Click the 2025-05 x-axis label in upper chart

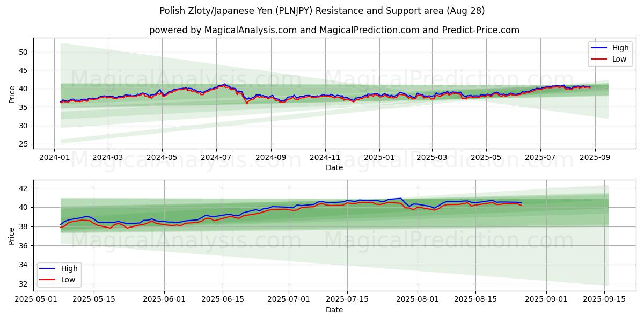point(486,158)
